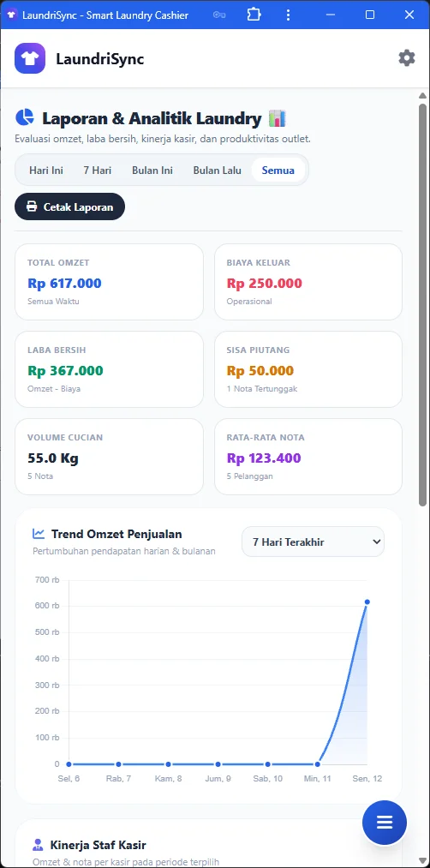Click the Rata-Rata Nota Rp 123.400 card
430x868 pixels.
point(308,457)
